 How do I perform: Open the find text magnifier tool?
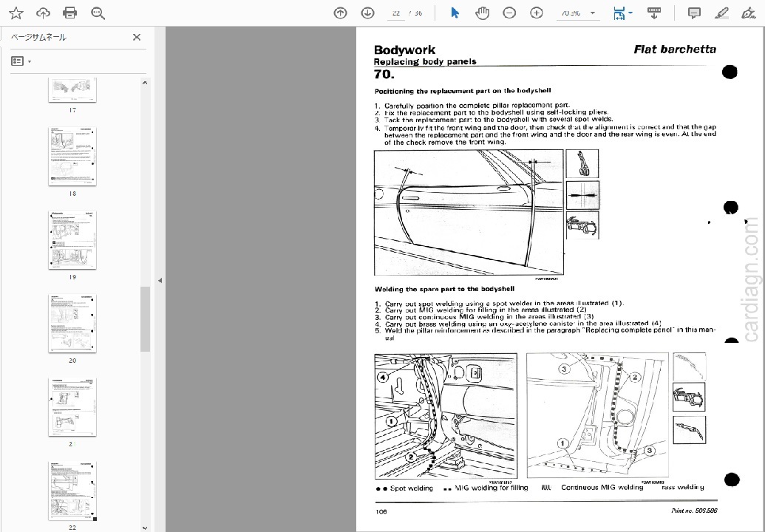[98, 13]
